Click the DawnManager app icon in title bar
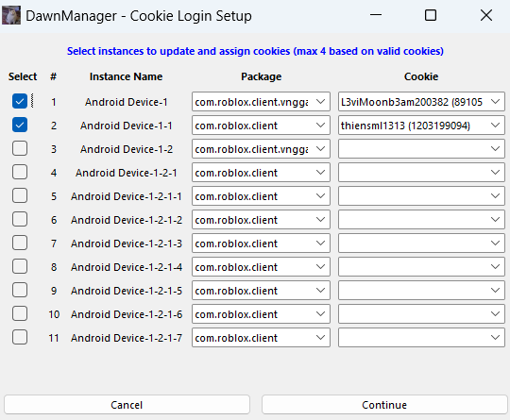 click(11, 15)
